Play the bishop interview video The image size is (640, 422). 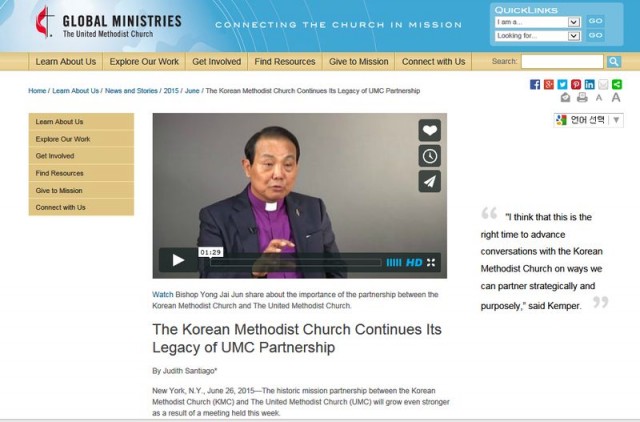pyautogui.click(x=178, y=260)
